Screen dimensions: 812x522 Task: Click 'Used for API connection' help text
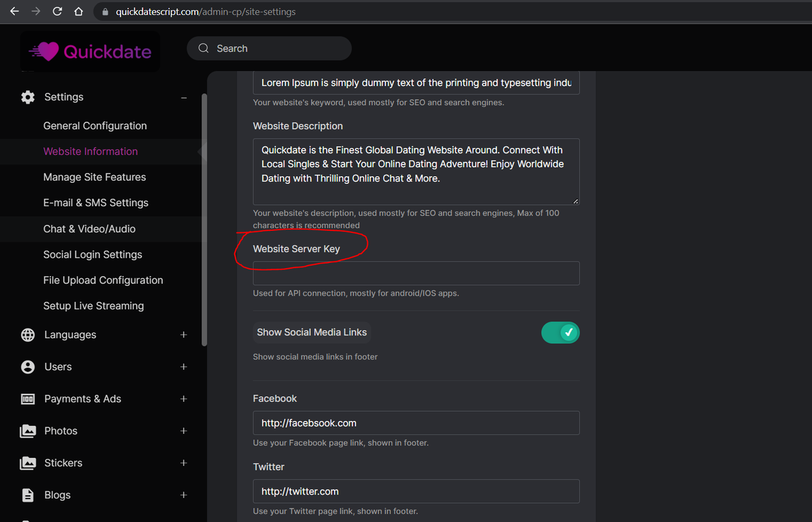tap(356, 294)
